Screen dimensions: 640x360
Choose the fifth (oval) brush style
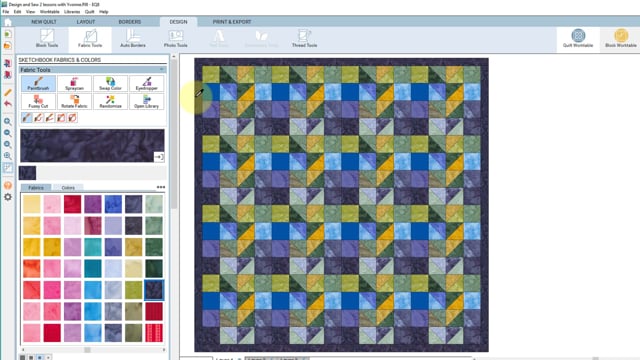[x=72, y=118]
